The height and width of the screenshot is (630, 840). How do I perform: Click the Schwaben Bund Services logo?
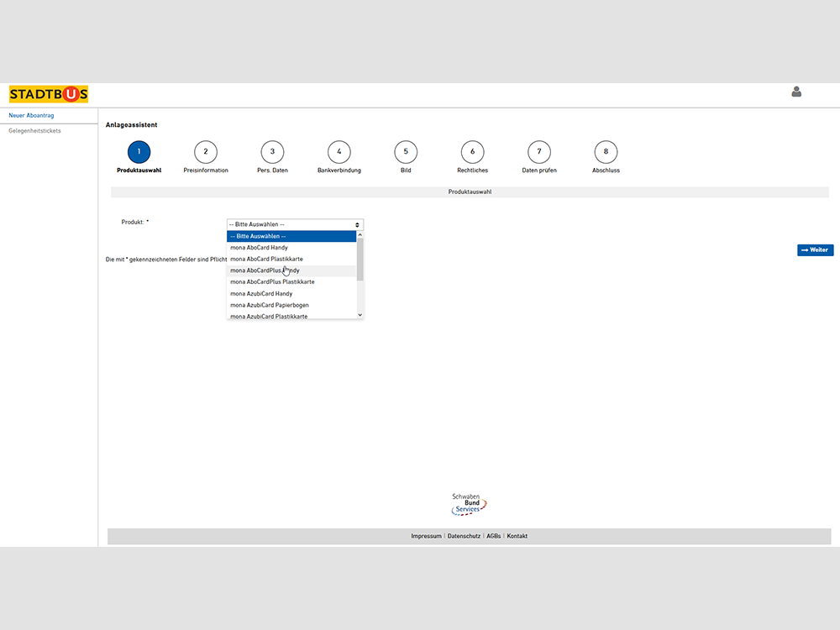click(x=469, y=504)
